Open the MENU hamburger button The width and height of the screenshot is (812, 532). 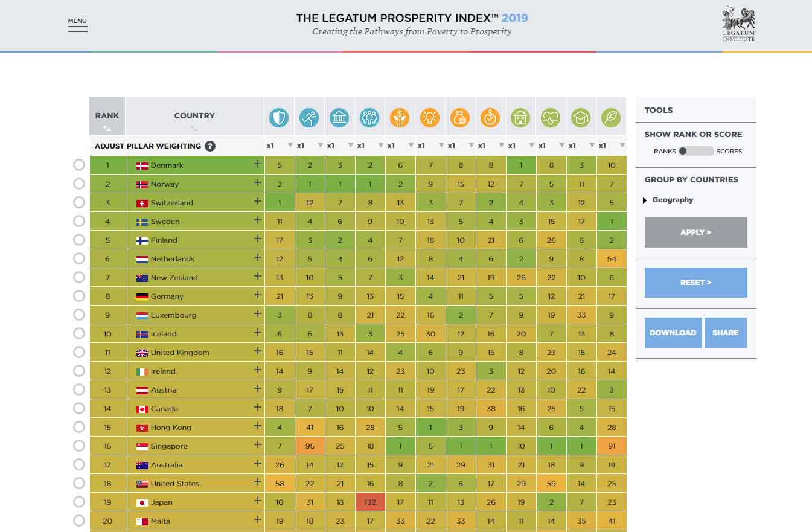click(x=77, y=25)
